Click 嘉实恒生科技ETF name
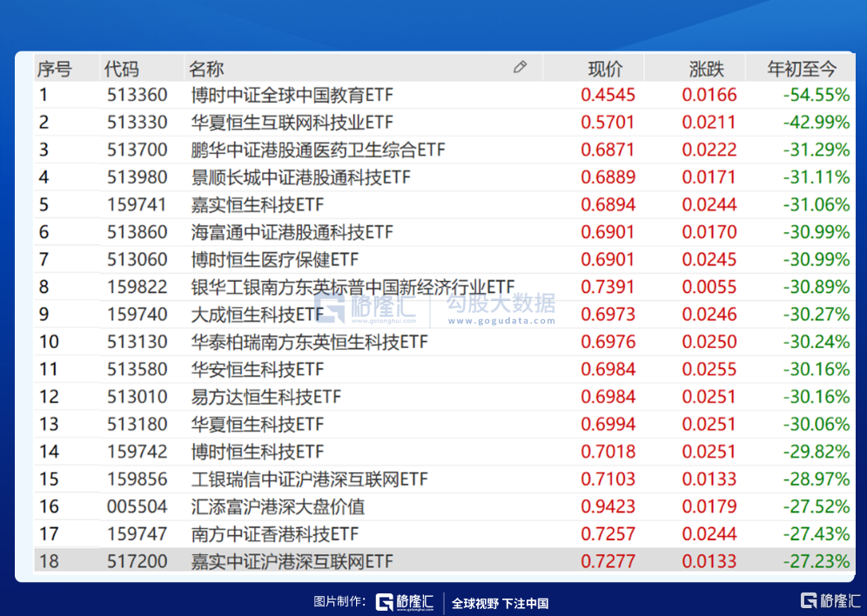 pyautogui.click(x=257, y=204)
